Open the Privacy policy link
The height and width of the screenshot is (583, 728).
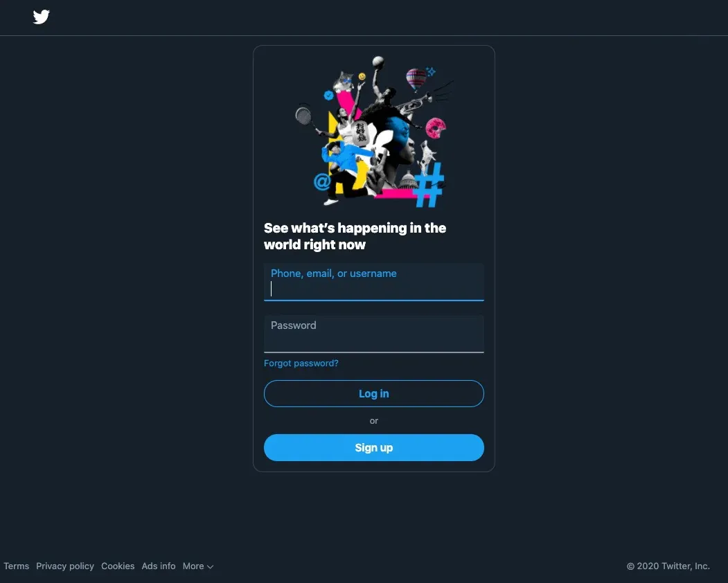click(64, 566)
